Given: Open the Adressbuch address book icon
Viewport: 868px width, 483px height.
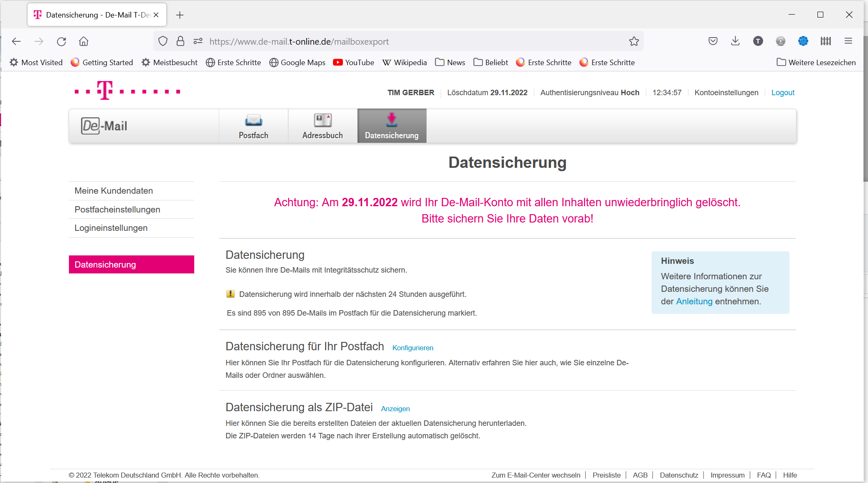Looking at the screenshot, I should click(322, 120).
